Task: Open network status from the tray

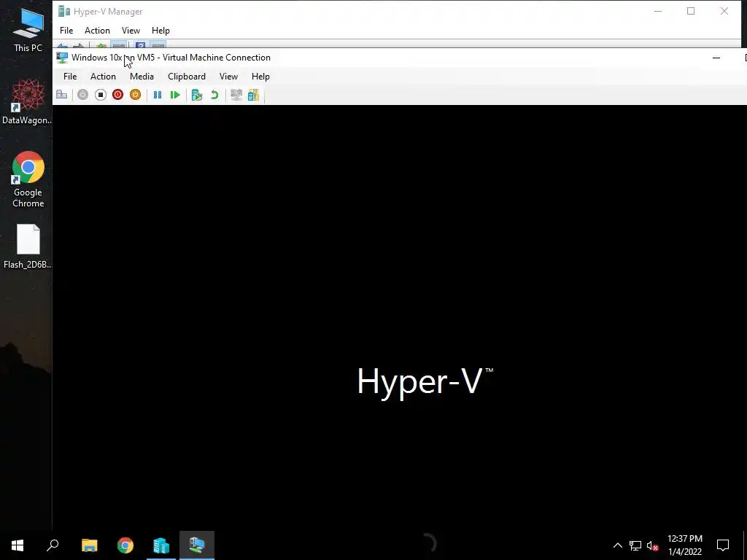Action: tap(635, 545)
